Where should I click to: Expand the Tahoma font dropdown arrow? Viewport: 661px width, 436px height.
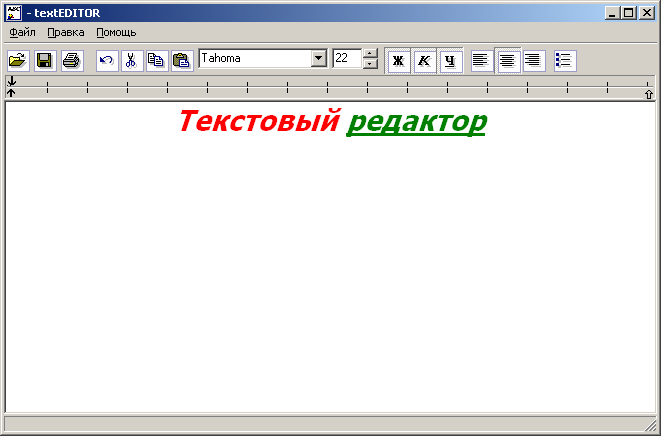[319, 58]
